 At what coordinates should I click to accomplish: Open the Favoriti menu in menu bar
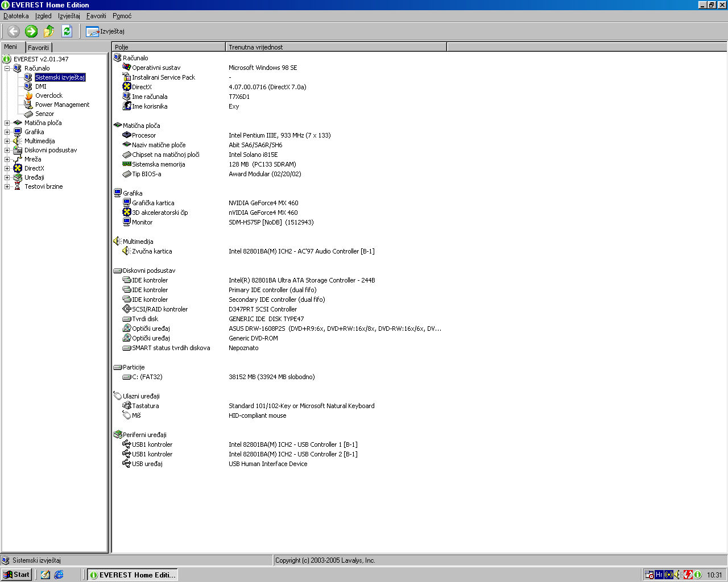[x=96, y=16]
